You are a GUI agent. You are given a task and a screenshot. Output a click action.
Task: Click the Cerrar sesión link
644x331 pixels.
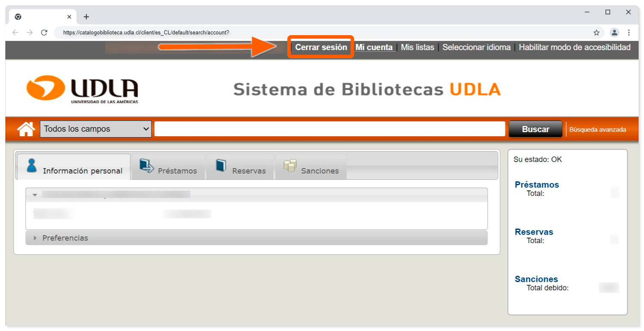(x=321, y=48)
